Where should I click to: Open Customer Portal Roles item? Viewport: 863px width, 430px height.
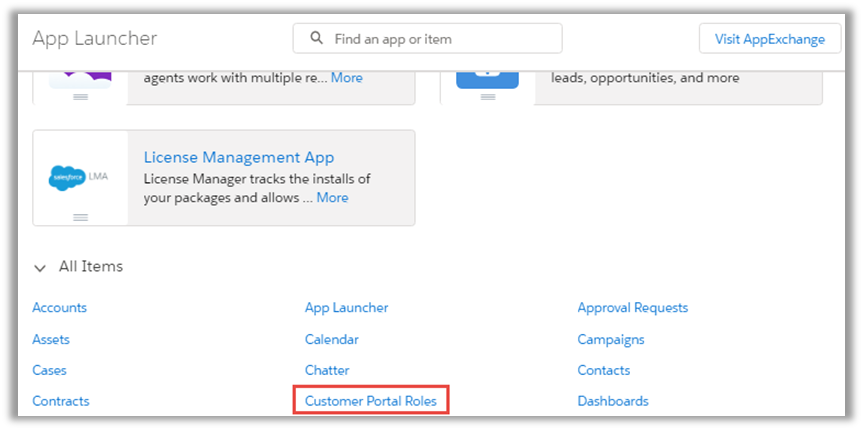pos(371,401)
